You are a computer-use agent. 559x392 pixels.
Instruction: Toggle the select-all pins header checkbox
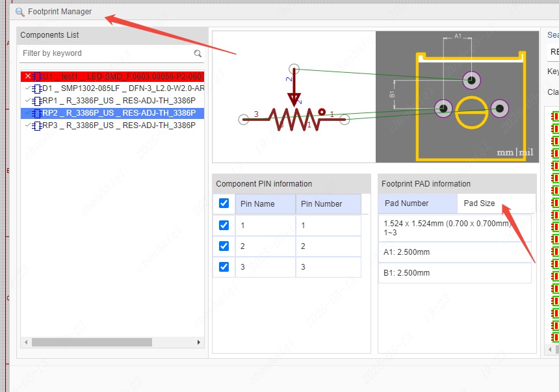point(224,203)
